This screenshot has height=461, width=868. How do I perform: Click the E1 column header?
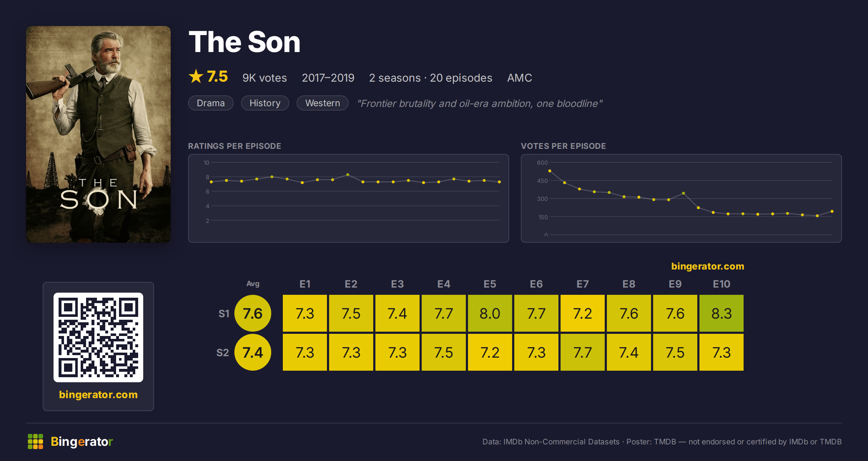tap(305, 284)
